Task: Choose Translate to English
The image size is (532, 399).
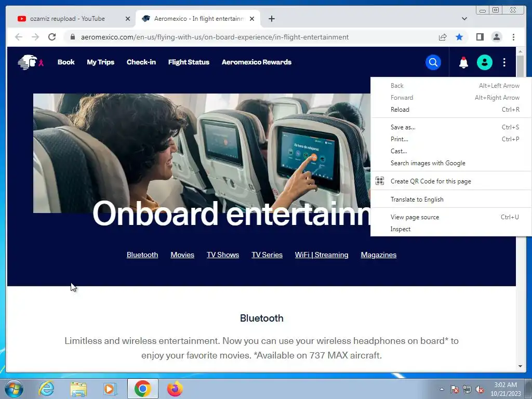Action: (x=451, y=199)
